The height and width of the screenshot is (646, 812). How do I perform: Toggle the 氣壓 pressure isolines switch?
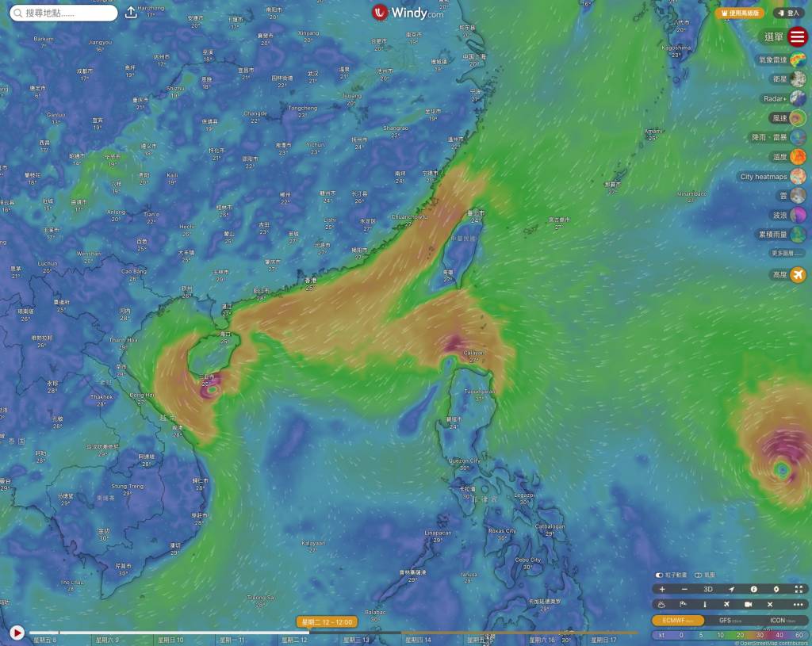698,575
